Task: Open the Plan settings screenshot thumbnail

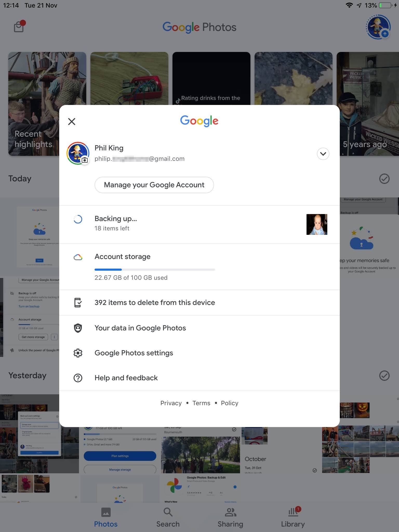Action: [120, 450]
